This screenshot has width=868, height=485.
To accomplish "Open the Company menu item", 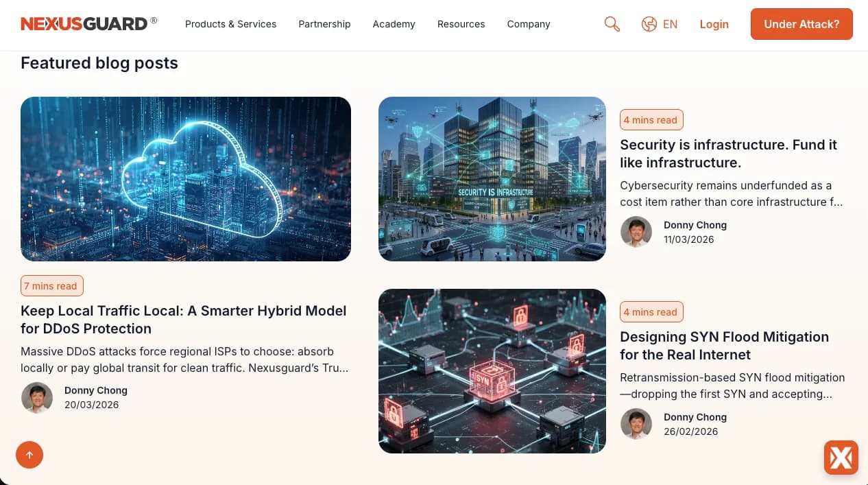I will coord(529,24).
